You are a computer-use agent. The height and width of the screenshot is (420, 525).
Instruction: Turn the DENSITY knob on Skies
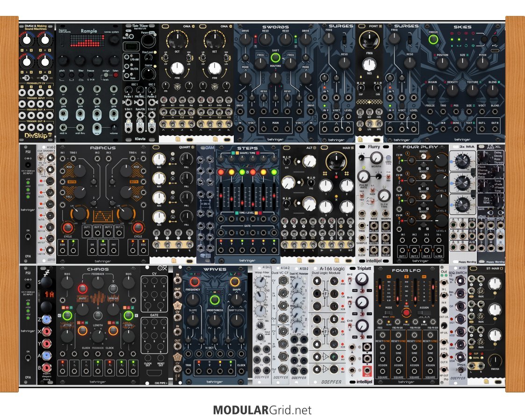pos(453,90)
